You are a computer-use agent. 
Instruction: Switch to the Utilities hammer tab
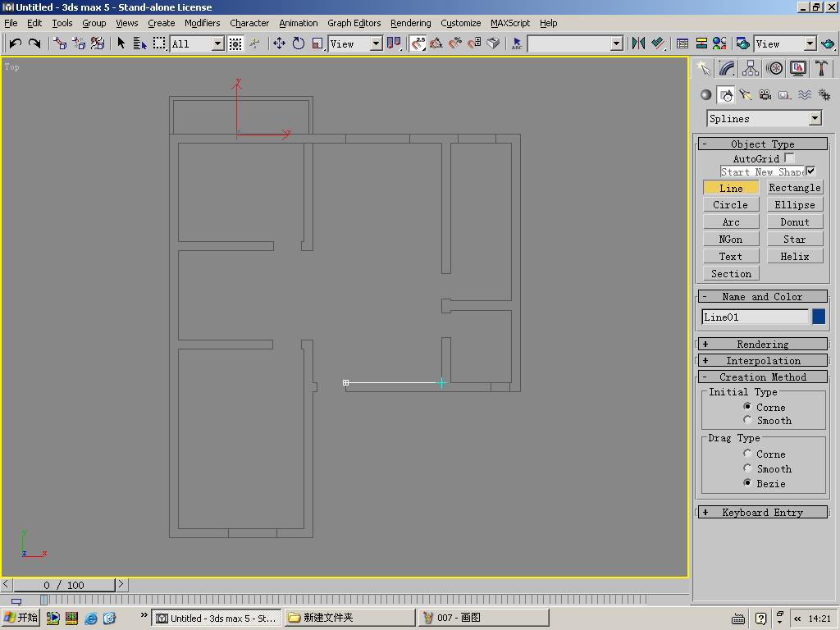(x=822, y=68)
